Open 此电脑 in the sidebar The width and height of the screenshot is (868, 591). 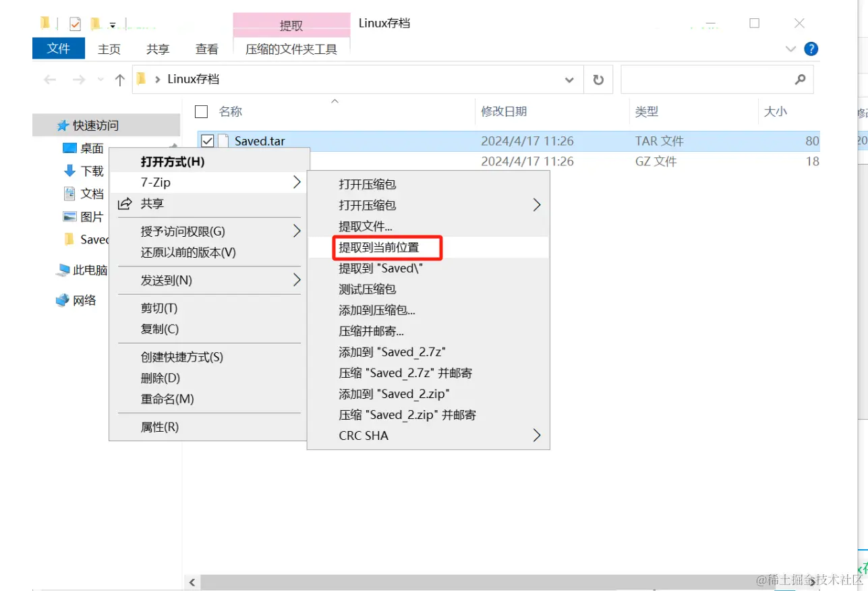pyautogui.click(x=82, y=270)
